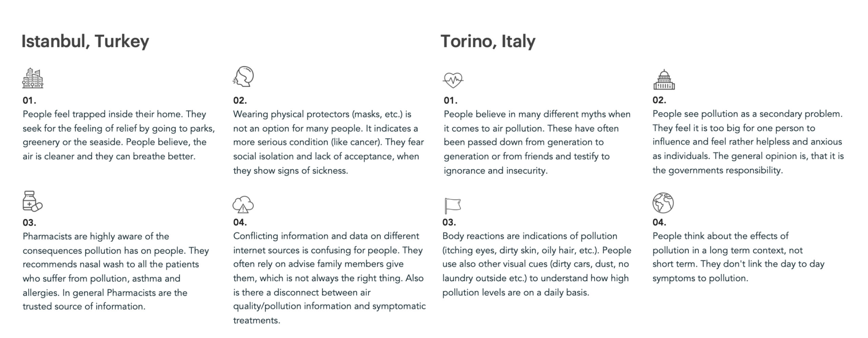Click number 02 above secondary problem paragraph
Image resolution: width=868 pixels, height=338 pixels.
tap(659, 100)
